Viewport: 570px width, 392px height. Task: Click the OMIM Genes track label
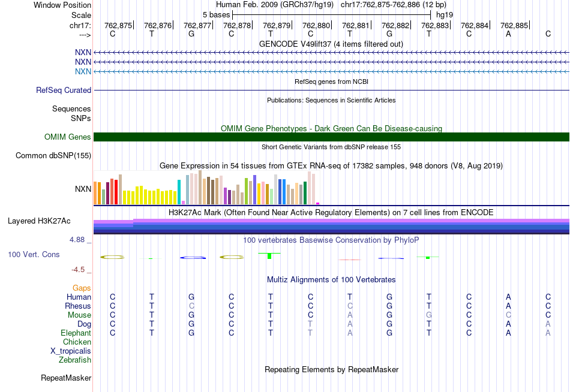point(67,137)
